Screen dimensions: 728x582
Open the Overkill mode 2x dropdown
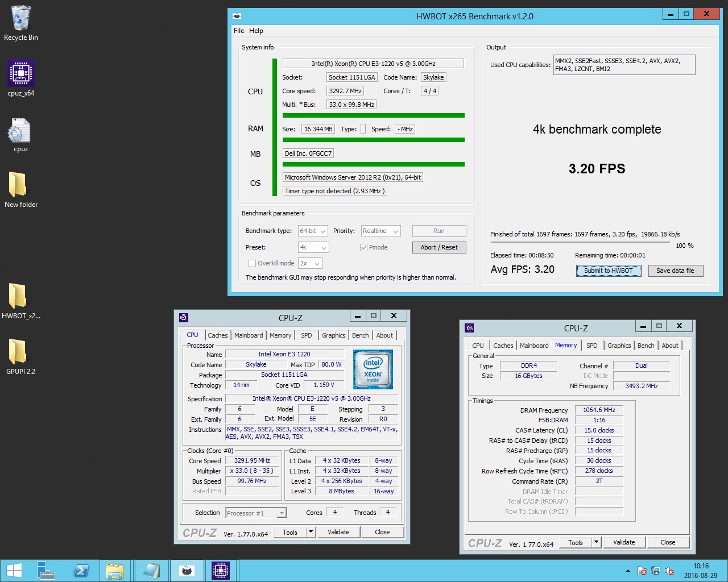(x=310, y=263)
